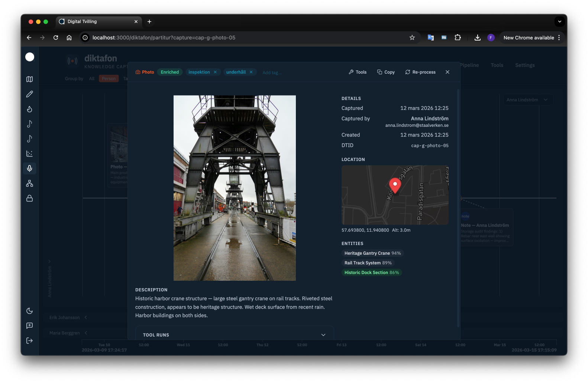
Task: Click the red map location pin
Action: [x=395, y=186]
